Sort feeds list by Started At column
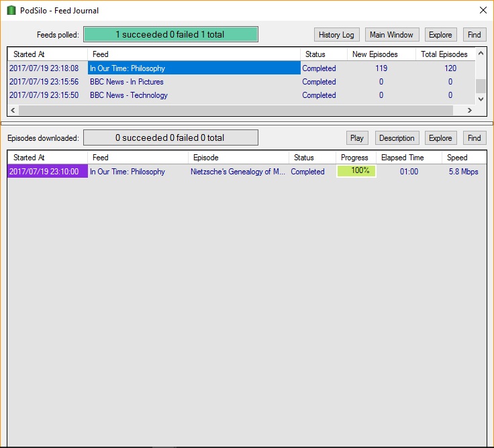Screen dimensions: 494x448 coord(47,54)
